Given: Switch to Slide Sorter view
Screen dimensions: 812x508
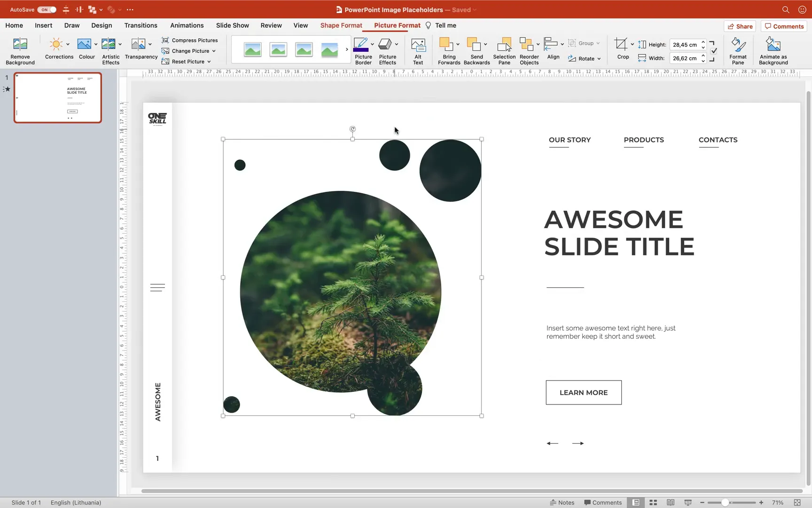Looking at the screenshot, I should click(x=653, y=502).
